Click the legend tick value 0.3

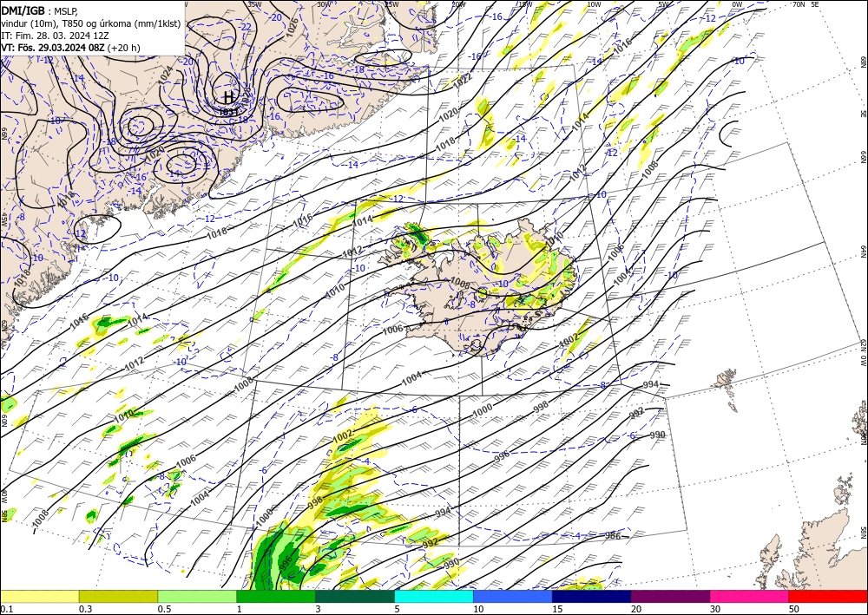coord(85,609)
